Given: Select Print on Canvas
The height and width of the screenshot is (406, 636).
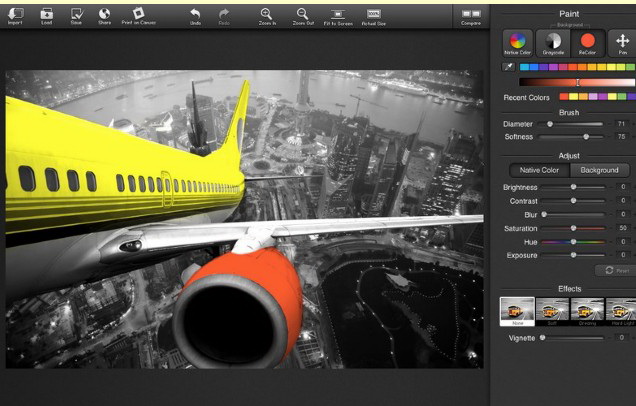Looking at the screenshot, I should 139,14.
